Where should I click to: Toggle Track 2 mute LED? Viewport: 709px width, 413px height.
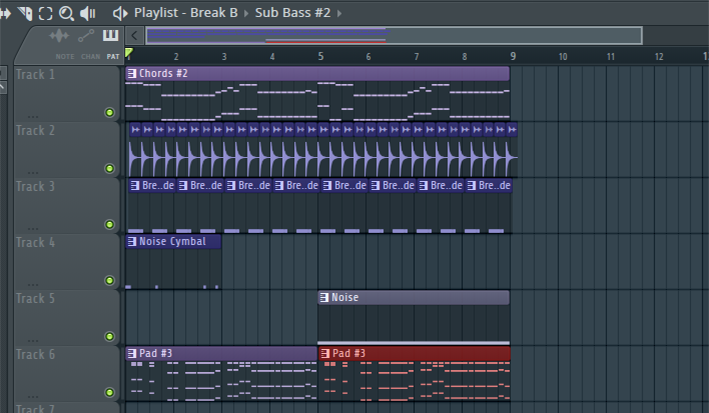[109, 168]
